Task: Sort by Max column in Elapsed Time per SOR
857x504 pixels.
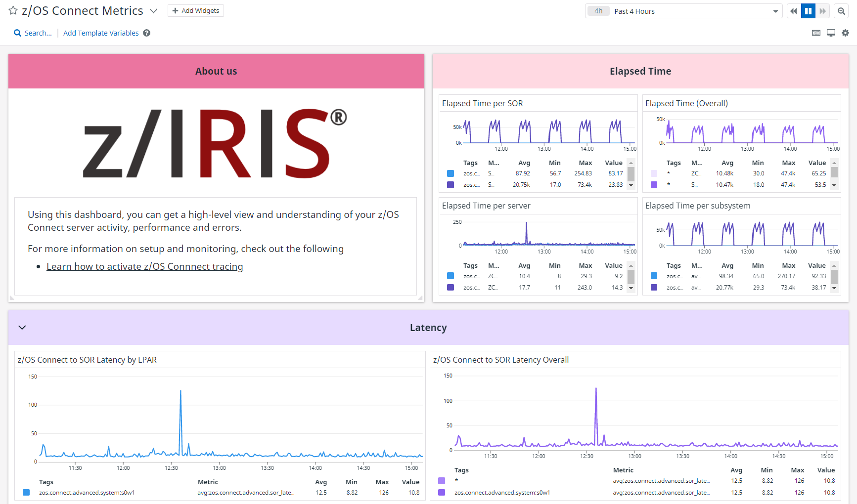Action: (x=586, y=163)
